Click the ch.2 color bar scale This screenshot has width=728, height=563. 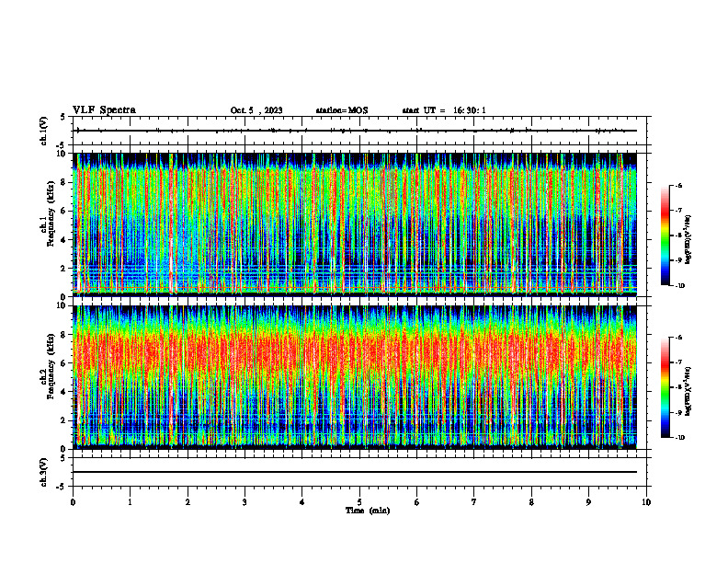[x=665, y=387]
